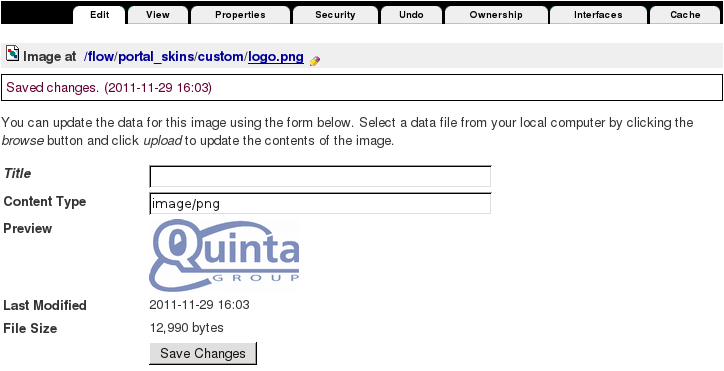Click the 'Image at' heading text
Screen dimensions: 724x371
coord(49,57)
